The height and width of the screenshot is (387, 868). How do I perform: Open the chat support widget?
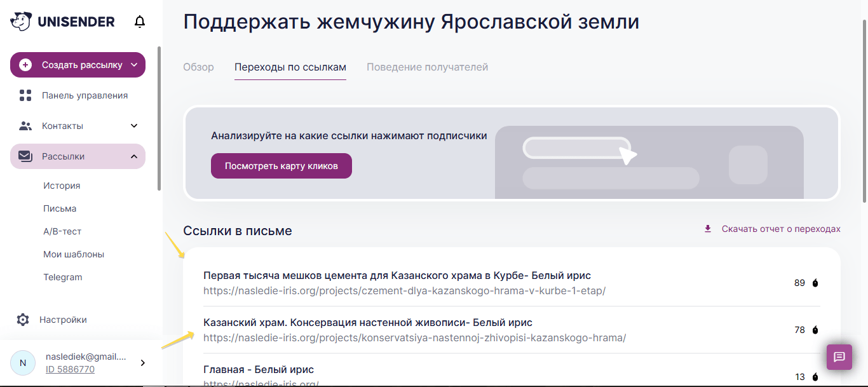(839, 356)
